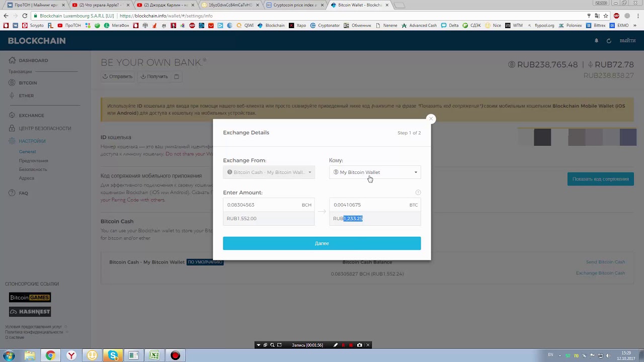Click the Отправить send button
This screenshot has width=644, height=362.
[118, 76]
